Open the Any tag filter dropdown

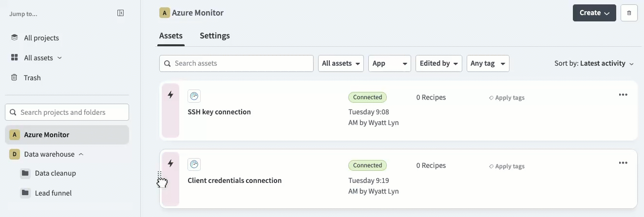click(488, 63)
